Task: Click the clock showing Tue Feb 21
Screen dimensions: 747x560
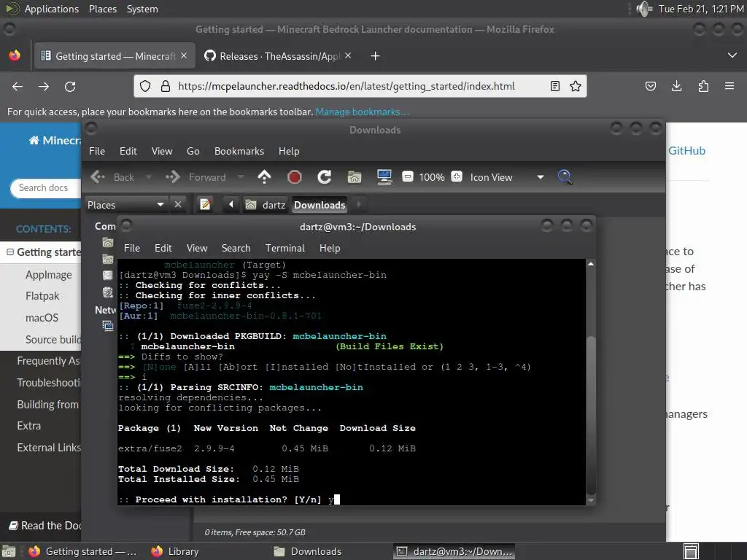Action: [x=701, y=9]
